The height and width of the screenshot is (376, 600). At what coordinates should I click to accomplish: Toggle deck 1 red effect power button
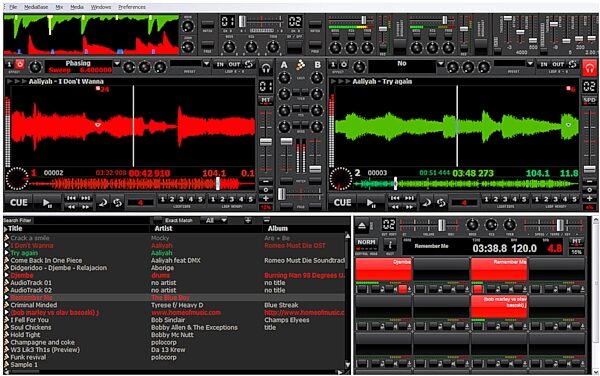[20, 65]
